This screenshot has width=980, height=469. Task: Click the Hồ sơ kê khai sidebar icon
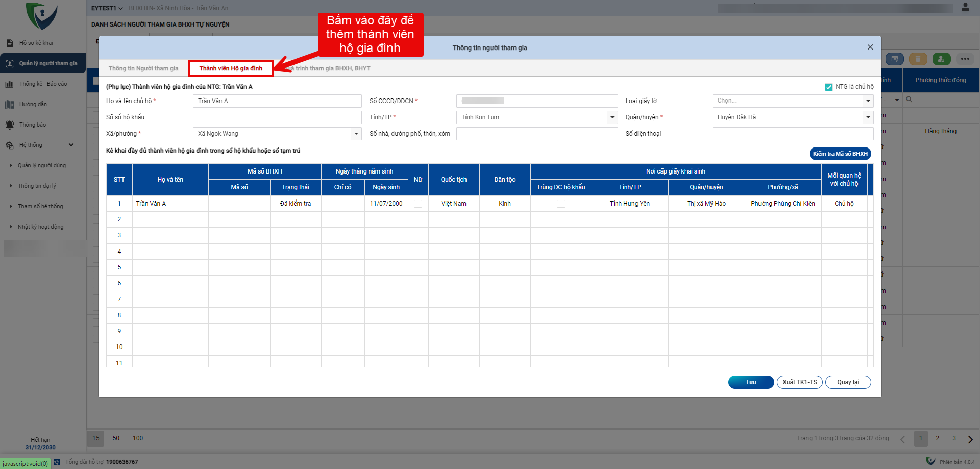click(x=9, y=43)
